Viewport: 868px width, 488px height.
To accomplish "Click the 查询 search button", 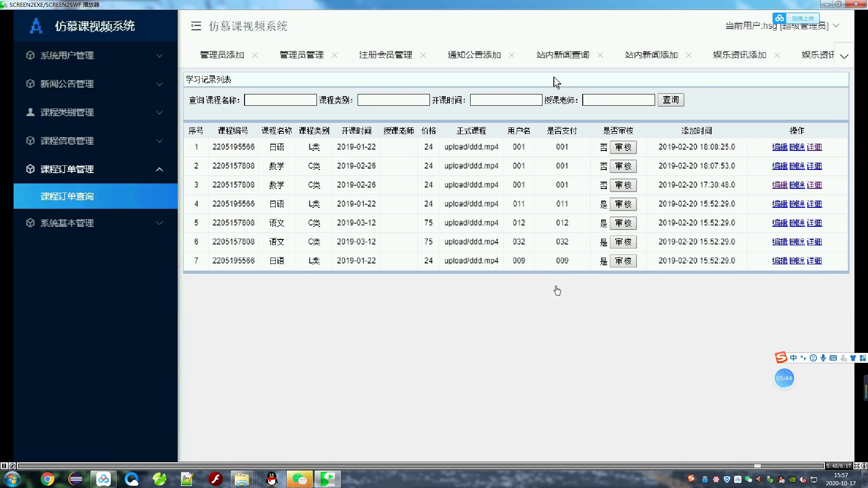I will coord(671,100).
